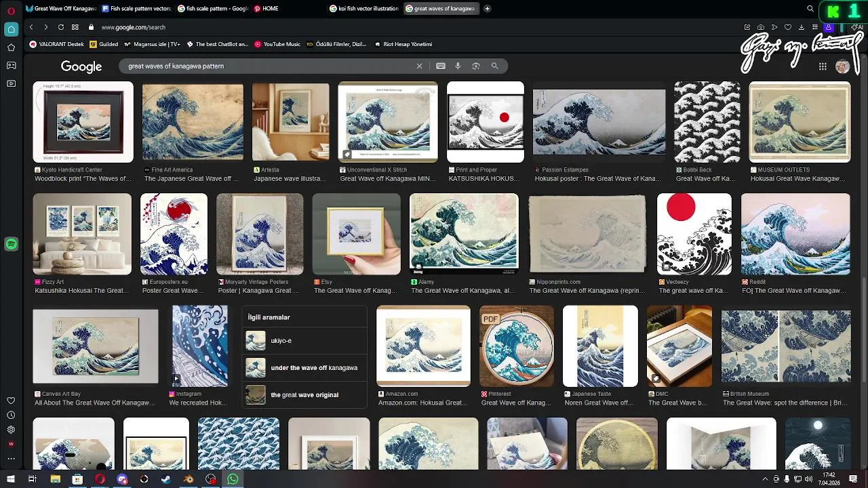Switch to fish scale pattern Google tab
This screenshot has height=488, width=868.
pos(213,9)
